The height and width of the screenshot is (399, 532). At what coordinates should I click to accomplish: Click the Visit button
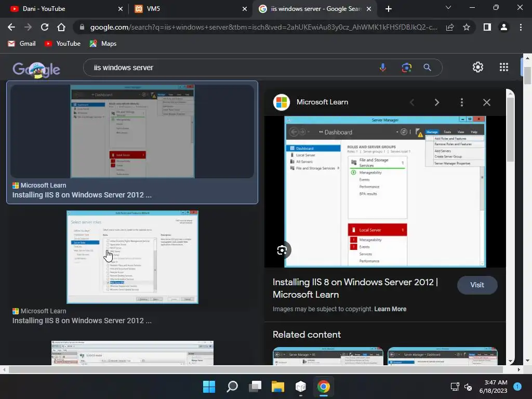point(477,285)
